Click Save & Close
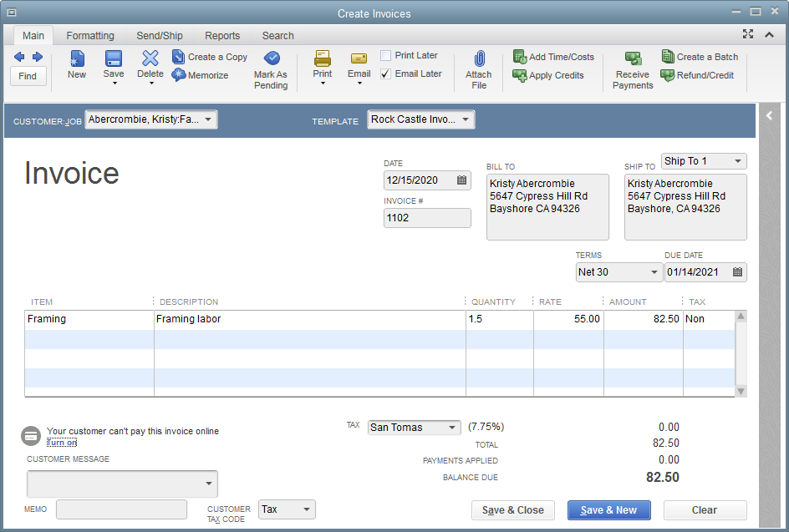This screenshot has height=532, width=789. coord(512,510)
